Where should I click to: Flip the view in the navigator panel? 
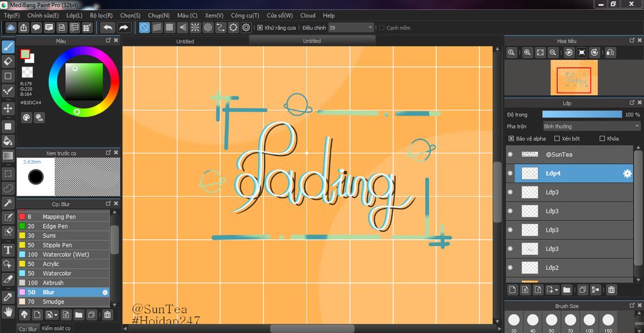coord(610,53)
